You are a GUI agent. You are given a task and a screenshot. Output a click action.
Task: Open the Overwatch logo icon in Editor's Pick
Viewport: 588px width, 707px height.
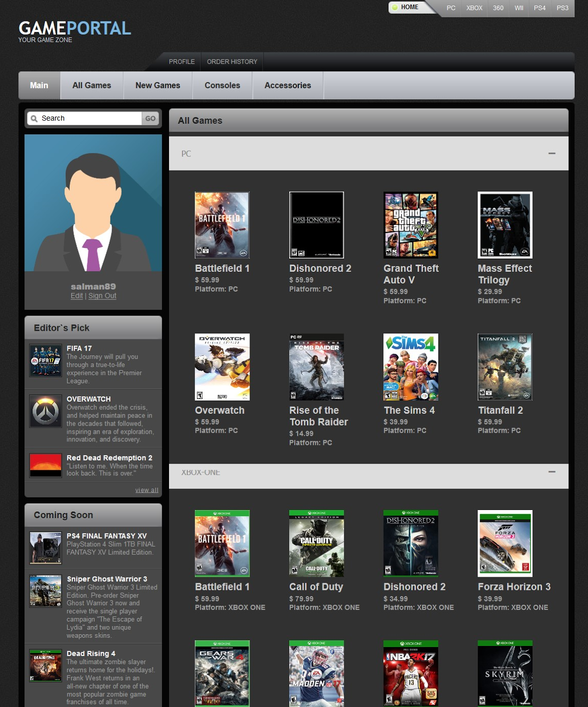point(45,411)
